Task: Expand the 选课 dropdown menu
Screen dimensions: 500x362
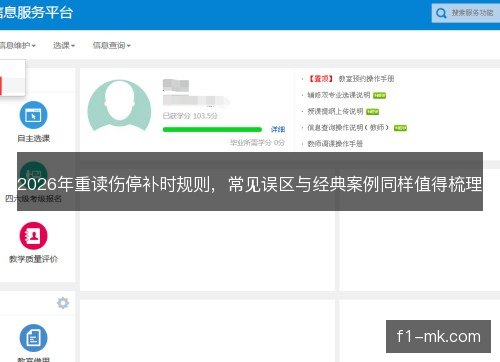Action: (64, 45)
